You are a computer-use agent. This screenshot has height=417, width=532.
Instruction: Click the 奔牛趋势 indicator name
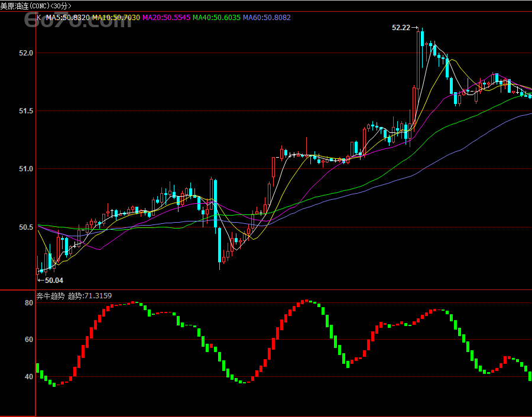pyautogui.click(x=51, y=296)
